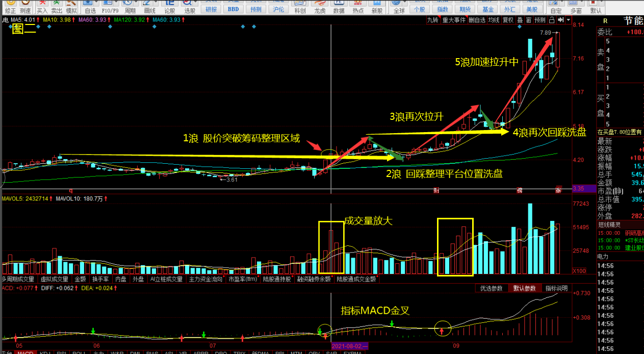Toggle the 重大事件 major events overlay
Image resolution: width=644 pixels, height=354 pixels.
pyautogui.click(x=454, y=20)
